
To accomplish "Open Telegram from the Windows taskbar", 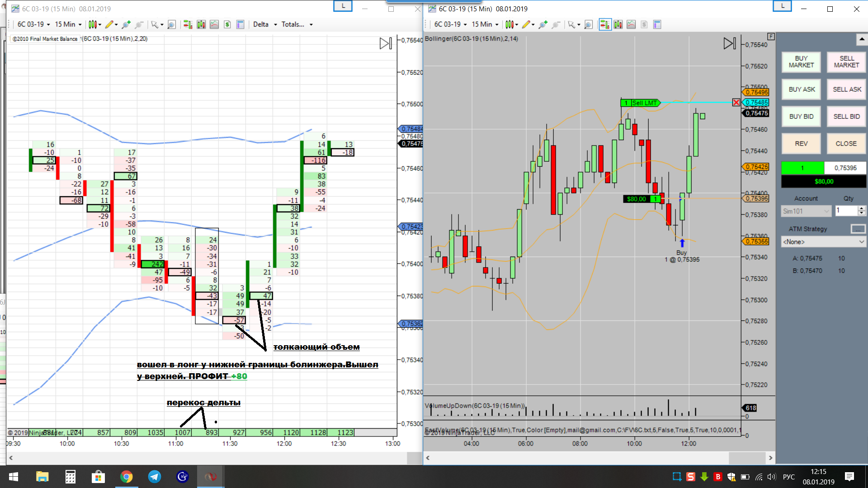I will [155, 477].
